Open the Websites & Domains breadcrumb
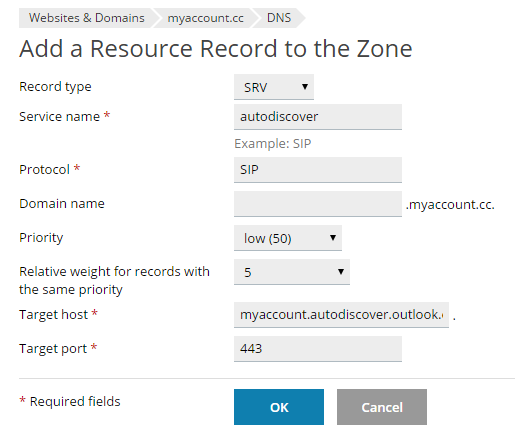Screen dimensions: 515x444 click(x=87, y=18)
